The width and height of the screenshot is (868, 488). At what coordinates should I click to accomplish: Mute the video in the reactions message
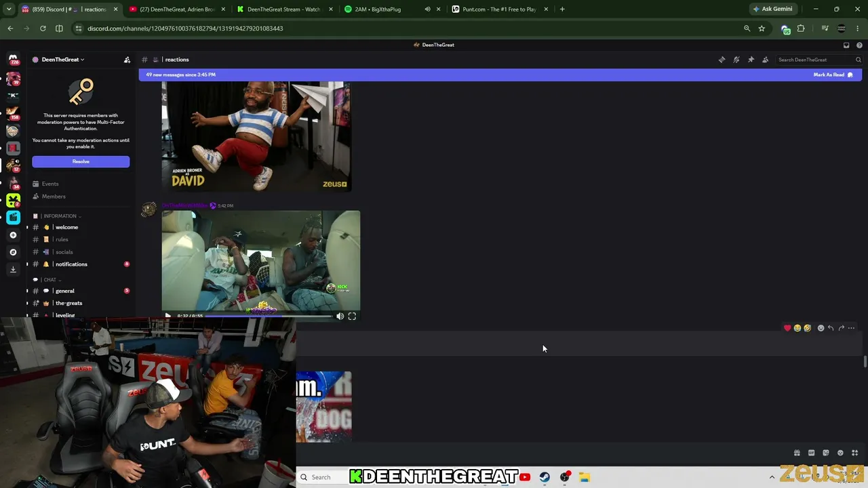click(x=340, y=316)
